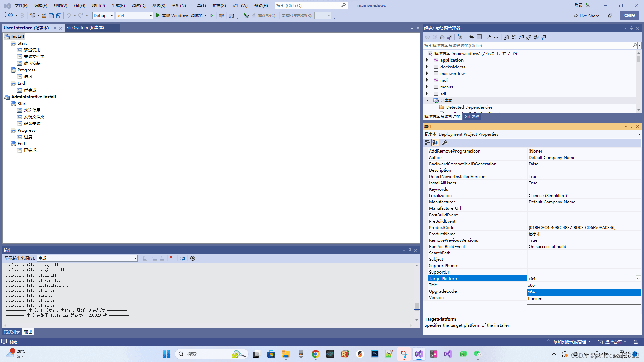The height and width of the screenshot is (362, 644).
Task: Click the Save All toolbar icon
Action: (59, 16)
